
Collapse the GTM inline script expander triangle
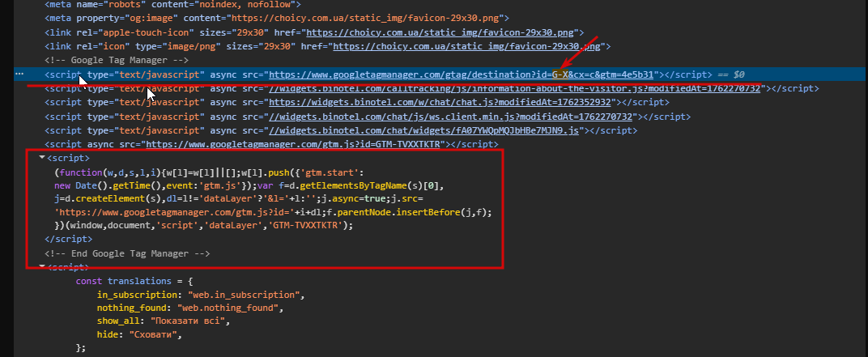41,158
